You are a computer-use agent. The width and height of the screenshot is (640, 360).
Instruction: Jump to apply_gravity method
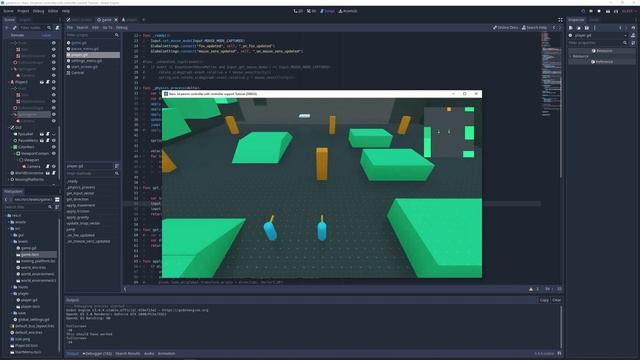78,217
